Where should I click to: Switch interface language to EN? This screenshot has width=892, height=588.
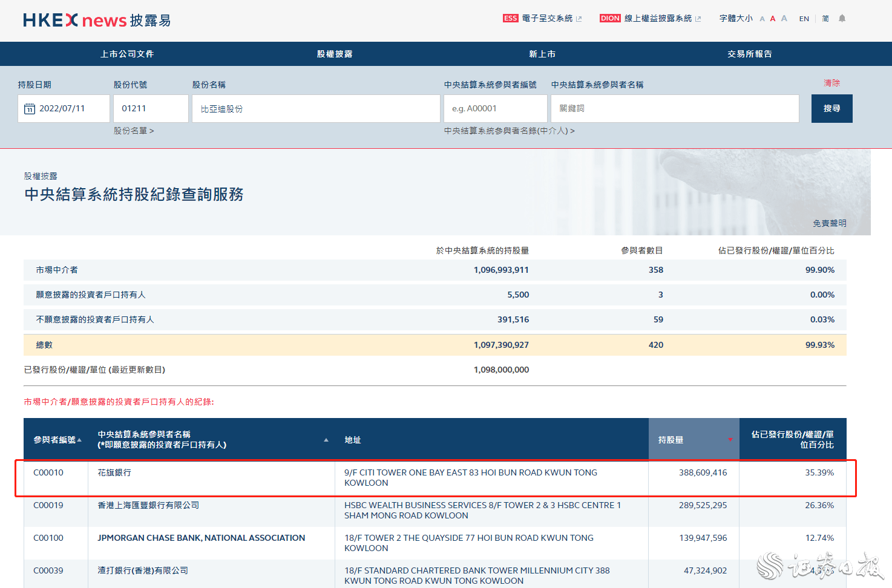click(804, 19)
